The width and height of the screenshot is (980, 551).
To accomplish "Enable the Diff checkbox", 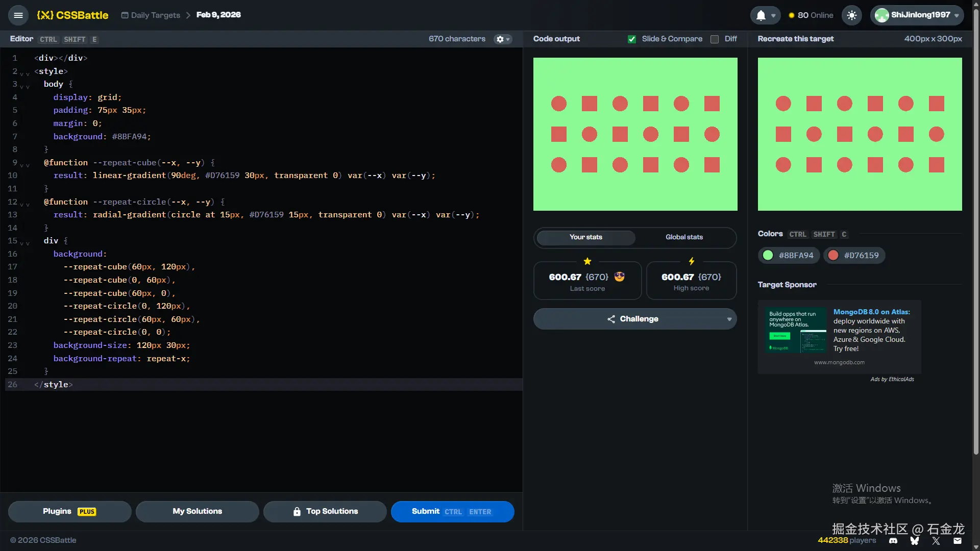I will point(715,39).
